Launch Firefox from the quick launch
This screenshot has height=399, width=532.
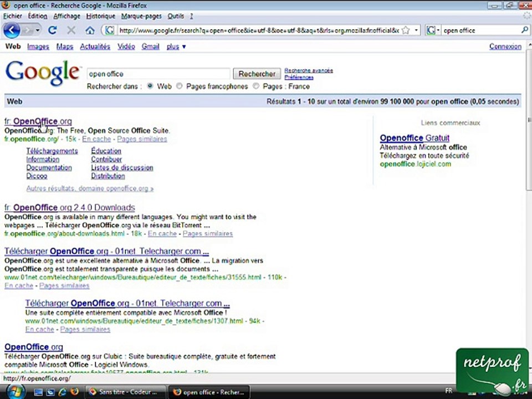point(74,392)
